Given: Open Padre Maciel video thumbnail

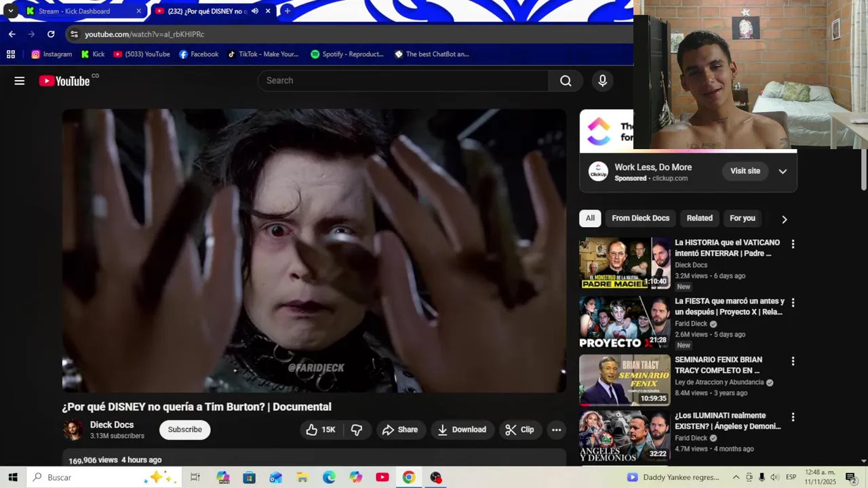Looking at the screenshot, I should point(625,263).
